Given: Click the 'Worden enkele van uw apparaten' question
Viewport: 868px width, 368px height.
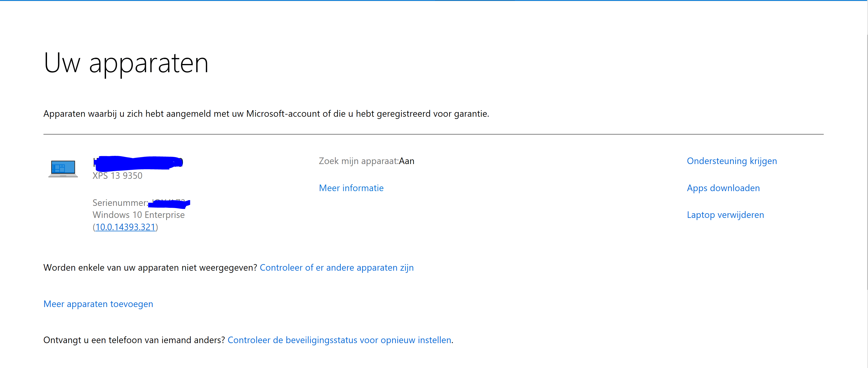Looking at the screenshot, I should (x=150, y=268).
